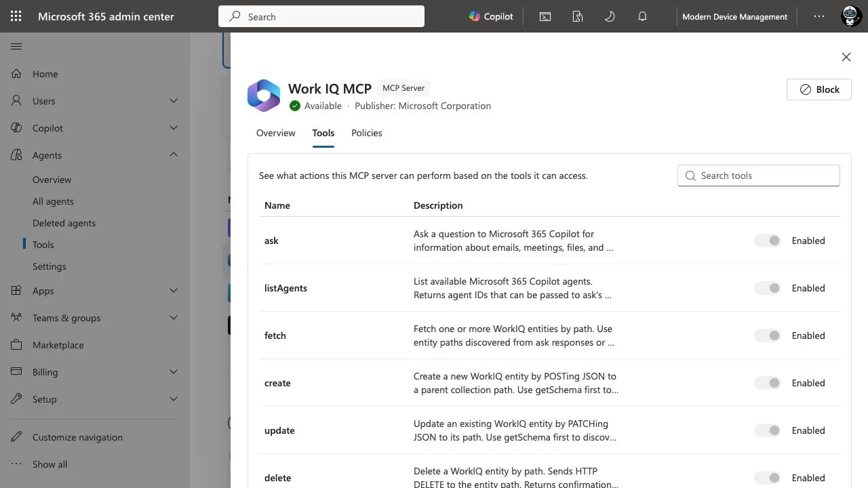The height and width of the screenshot is (488, 868).
Task: Collapse the Agents section in the sidebar
Action: coord(174,155)
